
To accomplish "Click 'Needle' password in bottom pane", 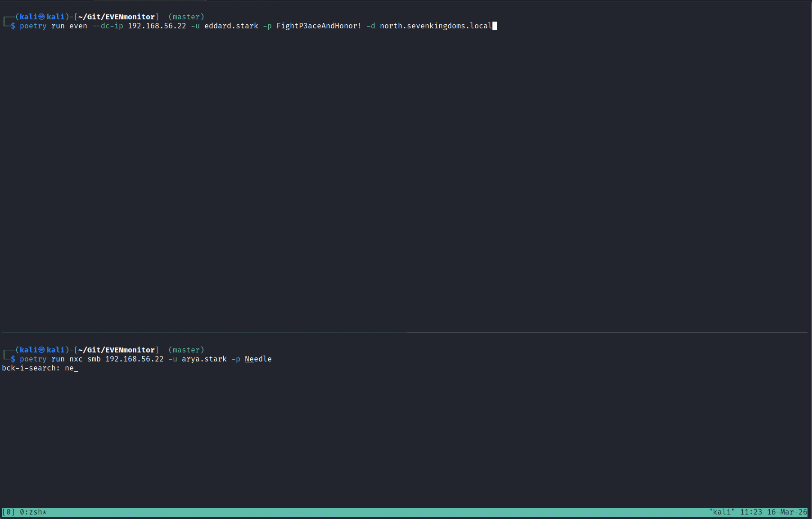I will tap(258, 359).
